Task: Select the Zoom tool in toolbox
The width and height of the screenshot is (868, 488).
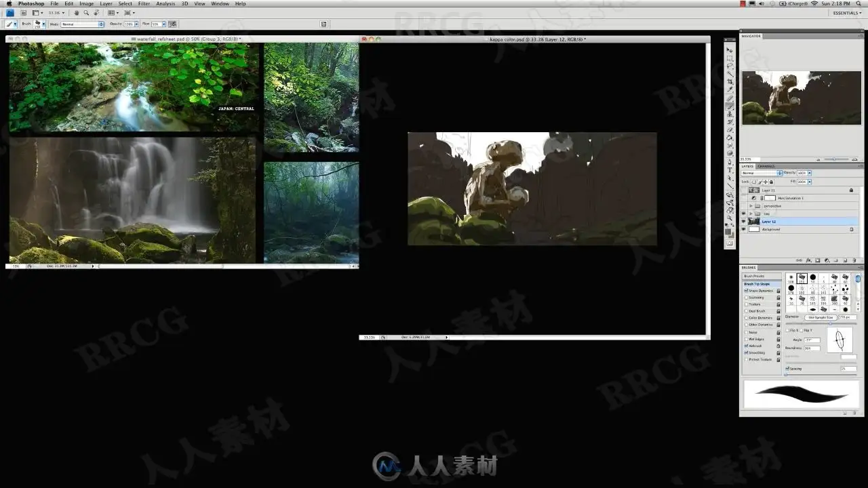Action: click(730, 218)
